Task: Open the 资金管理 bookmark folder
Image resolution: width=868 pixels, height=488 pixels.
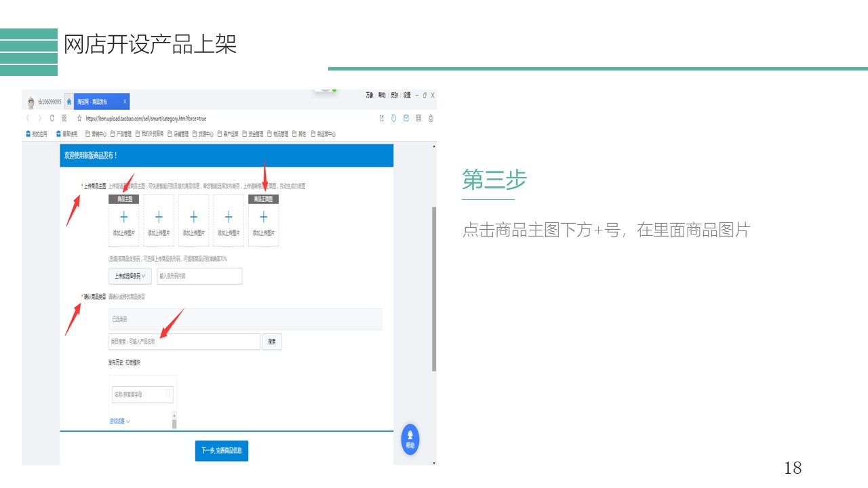Action: 253,134
